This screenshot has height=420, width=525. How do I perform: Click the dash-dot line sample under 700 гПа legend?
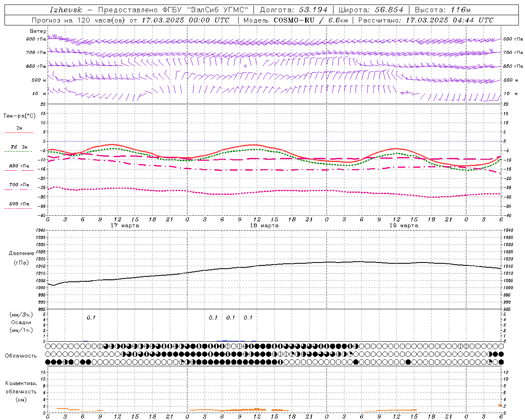18,190
